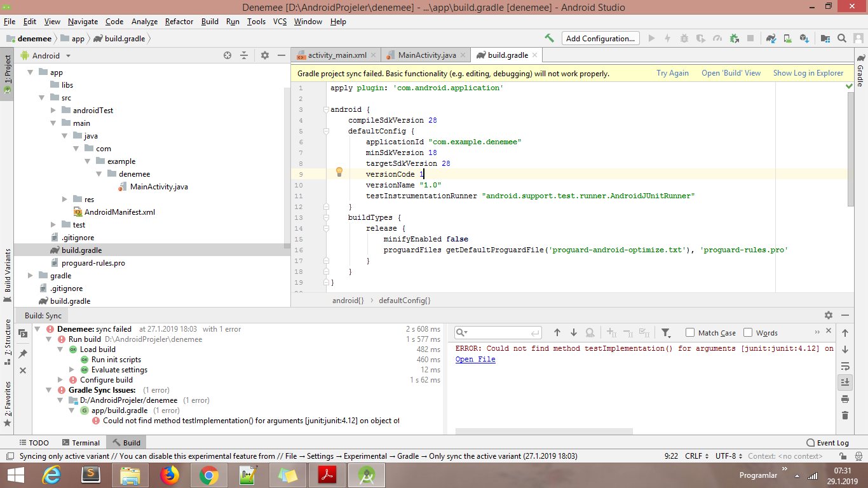
Task: Click Collapse All icon in Project panel
Action: [x=243, y=56]
